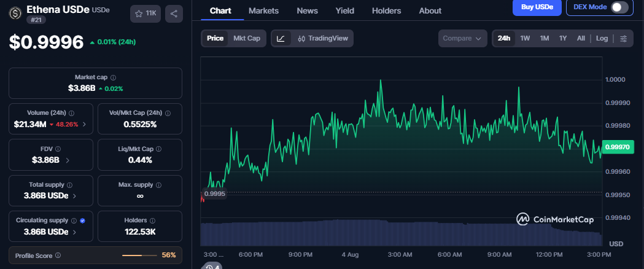Add USDe to watchlist with star button
The width and height of the screenshot is (644, 269).
point(145,14)
